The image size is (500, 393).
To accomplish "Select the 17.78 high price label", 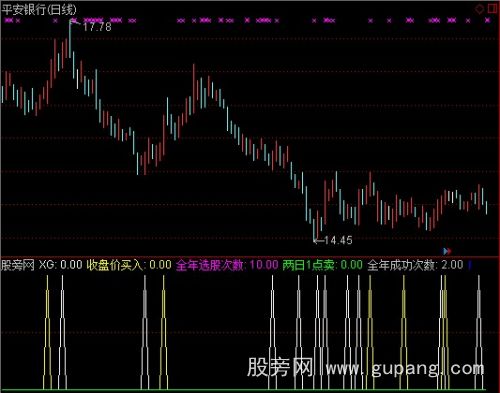I will click(x=97, y=27).
